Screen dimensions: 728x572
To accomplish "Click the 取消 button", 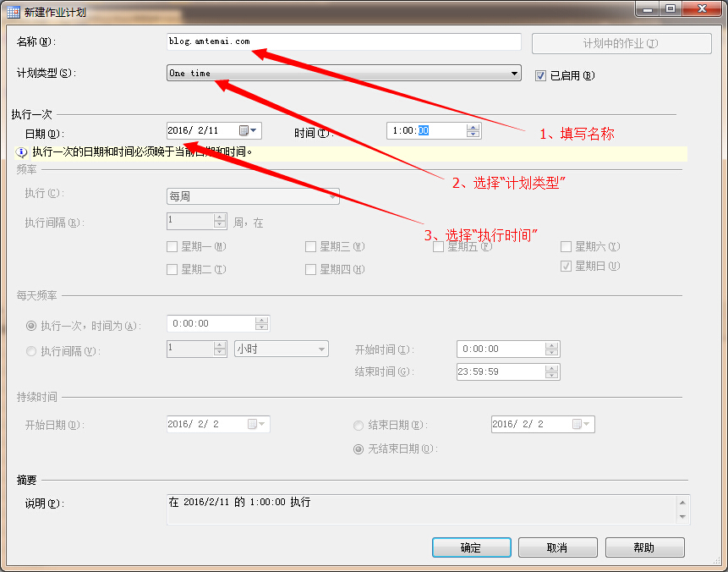I will click(x=557, y=547).
